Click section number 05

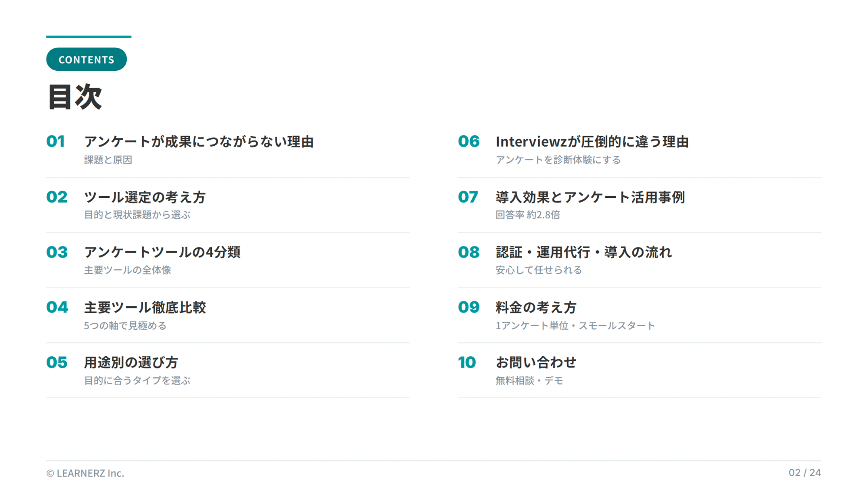pyautogui.click(x=57, y=362)
